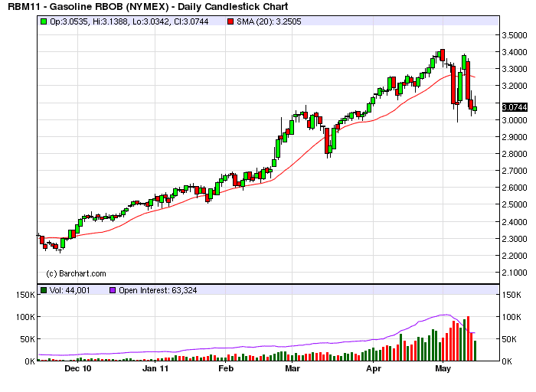Click the right 0K volume axis label
The width and height of the screenshot is (536, 392).
(x=507, y=361)
